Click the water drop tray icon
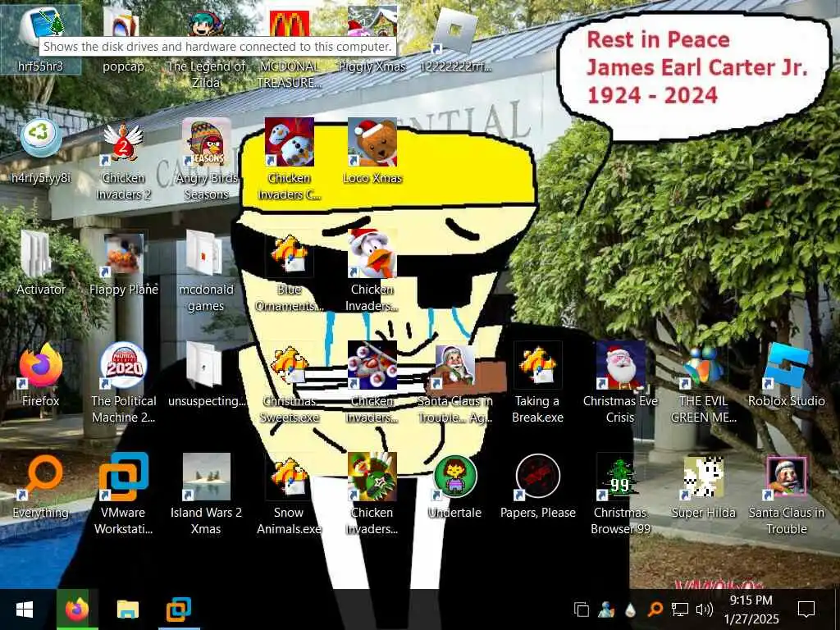Viewport: 840px width, 630px height. coord(631,609)
